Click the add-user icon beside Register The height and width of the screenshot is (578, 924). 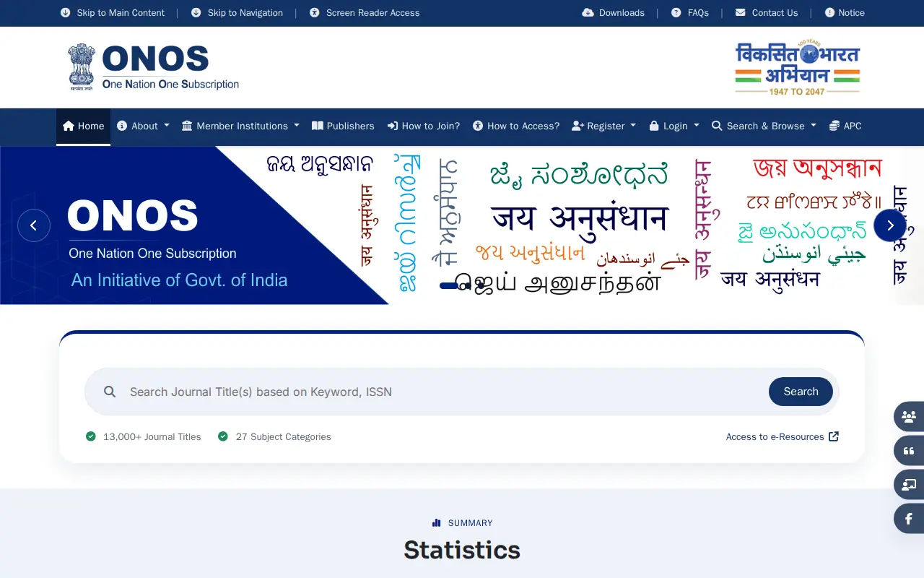(577, 126)
